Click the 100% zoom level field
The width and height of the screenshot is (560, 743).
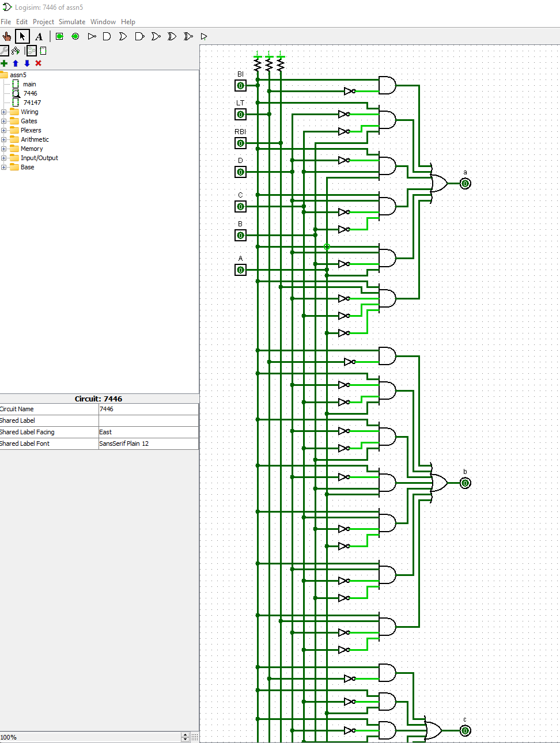tap(90, 737)
